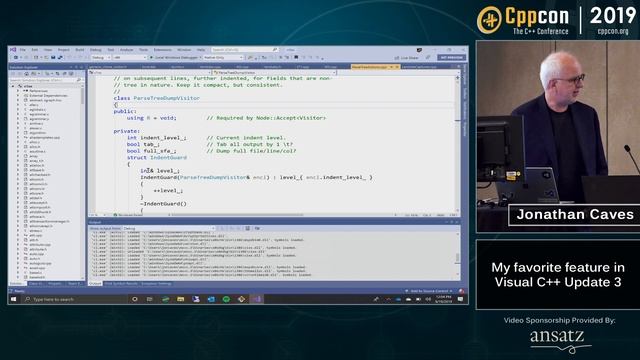Viewport: 640px width, 360px height.
Task: Open the Extensions menu
Action: click(162, 50)
